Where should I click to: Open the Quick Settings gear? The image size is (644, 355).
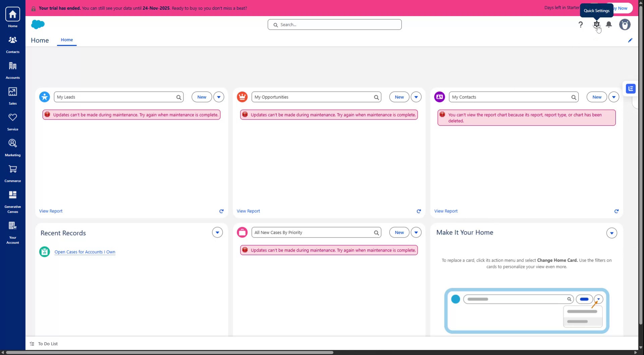(x=596, y=24)
